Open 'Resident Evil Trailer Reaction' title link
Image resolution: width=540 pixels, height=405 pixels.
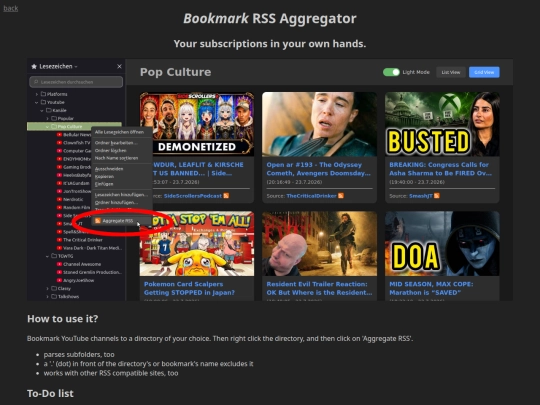tap(319, 288)
